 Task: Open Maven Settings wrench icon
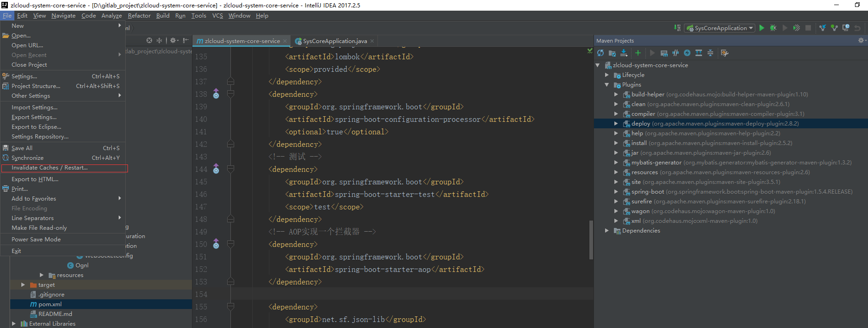[x=725, y=53]
